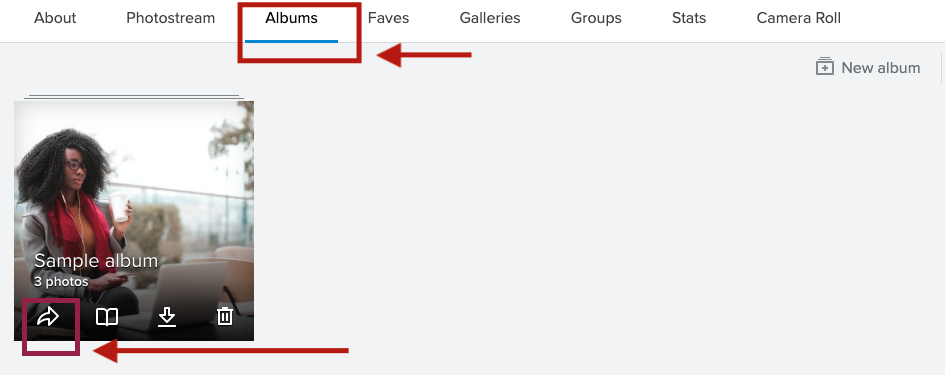Go to the Faves tab

[x=388, y=18]
